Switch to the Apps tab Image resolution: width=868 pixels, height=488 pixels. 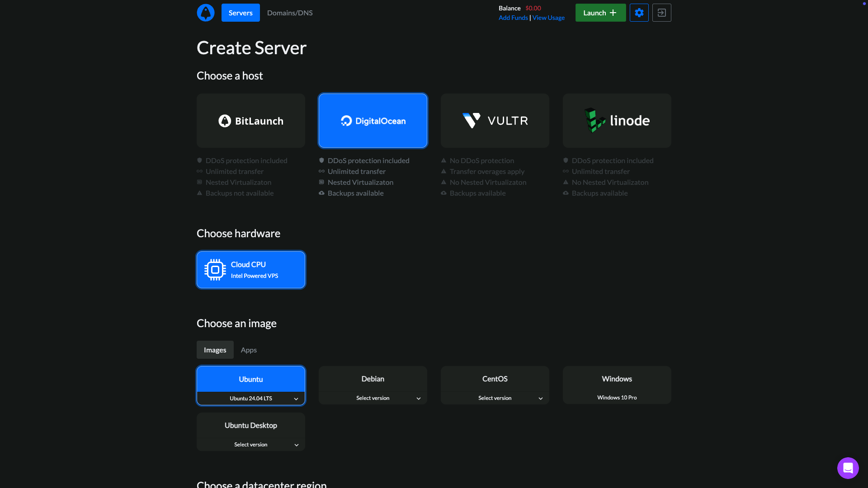click(248, 350)
